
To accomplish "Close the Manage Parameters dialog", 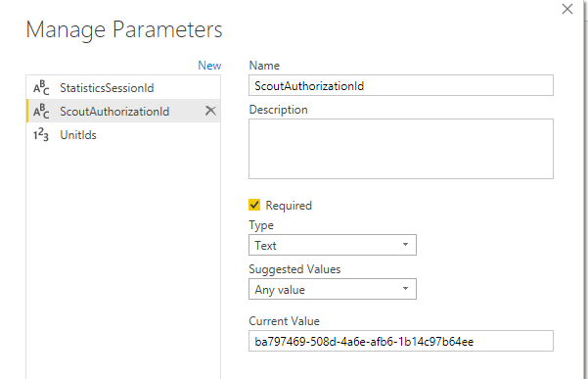I will pyautogui.click(x=567, y=9).
